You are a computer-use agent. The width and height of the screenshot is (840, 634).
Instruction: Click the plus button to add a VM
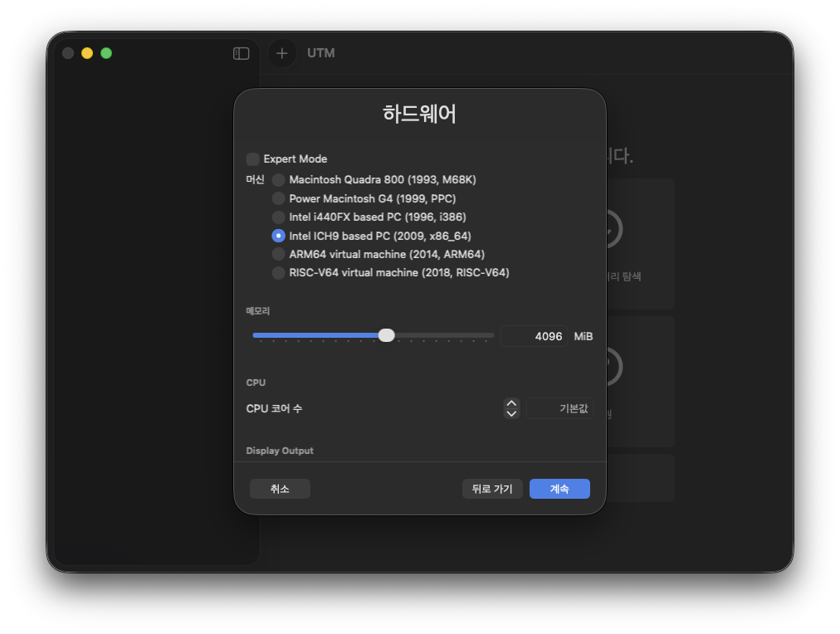tap(282, 53)
